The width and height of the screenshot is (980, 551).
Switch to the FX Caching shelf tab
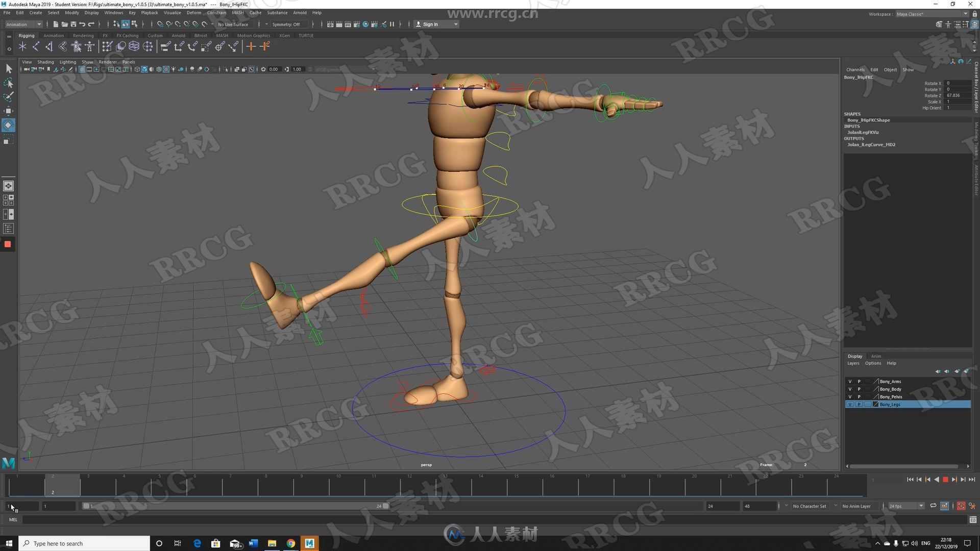click(127, 36)
